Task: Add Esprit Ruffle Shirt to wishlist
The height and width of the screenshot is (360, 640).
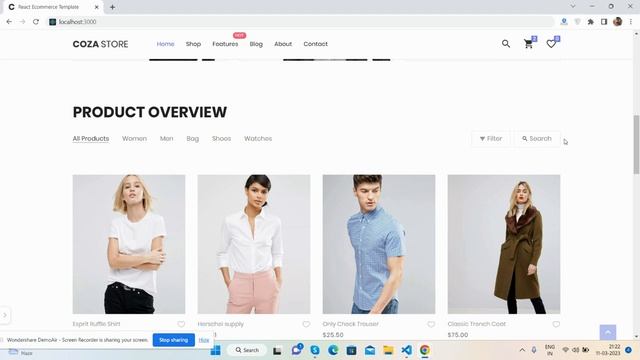Action: point(181,324)
